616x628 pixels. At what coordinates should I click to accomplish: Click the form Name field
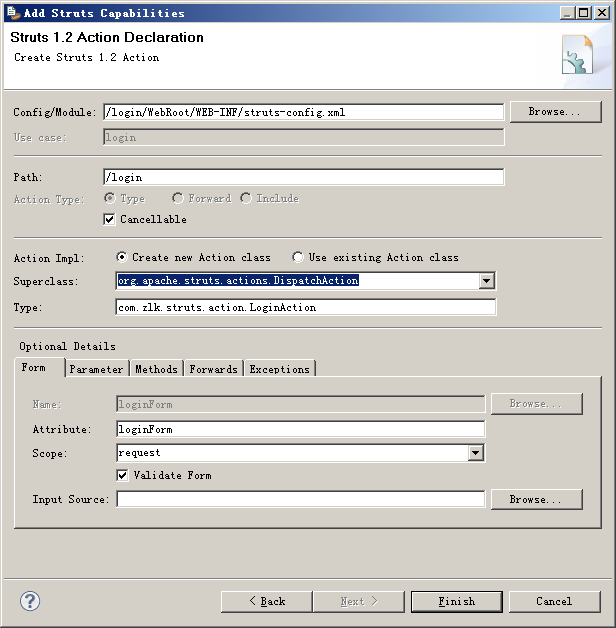[x=301, y=404]
